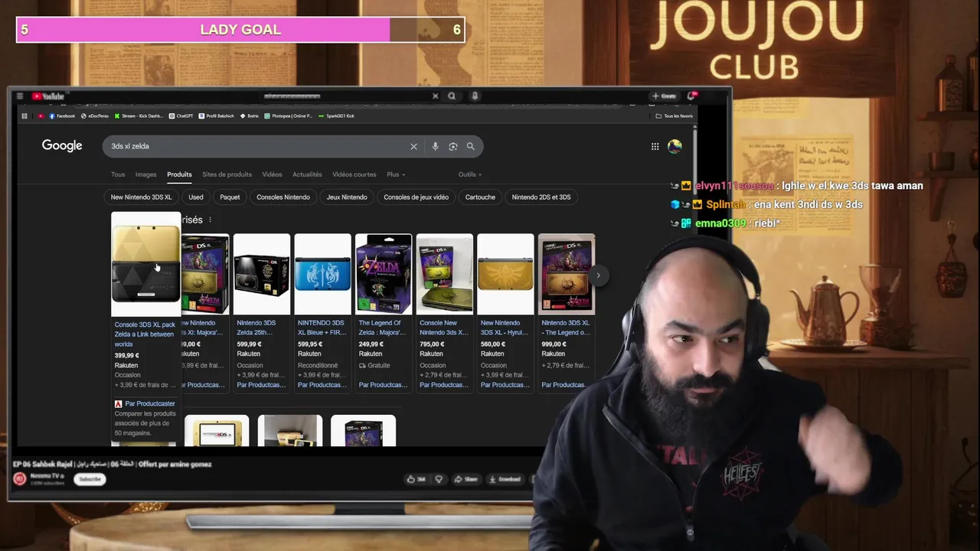The width and height of the screenshot is (980, 551).
Task: Switch to the Actualités tab
Action: click(x=307, y=174)
